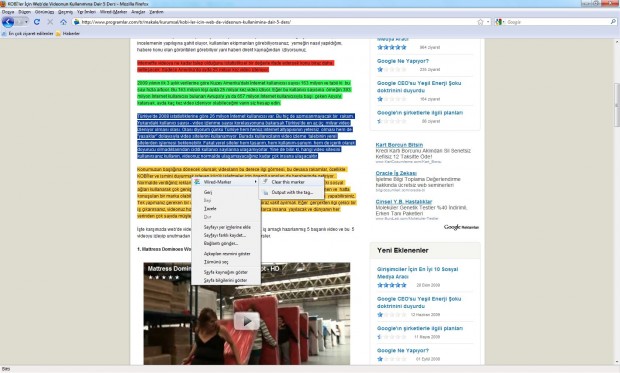This screenshot has width=620, height=373.
Task: Go to Home page icon
Action: pos(63,22)
